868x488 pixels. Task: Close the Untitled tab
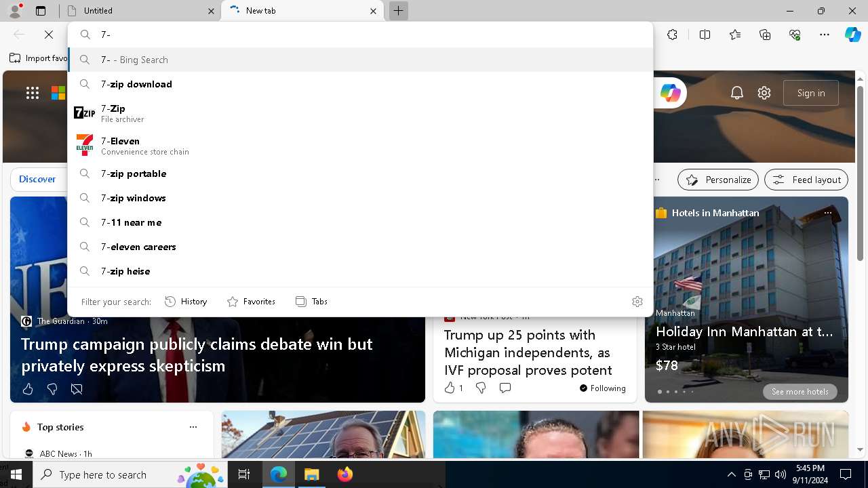(211, 11)
